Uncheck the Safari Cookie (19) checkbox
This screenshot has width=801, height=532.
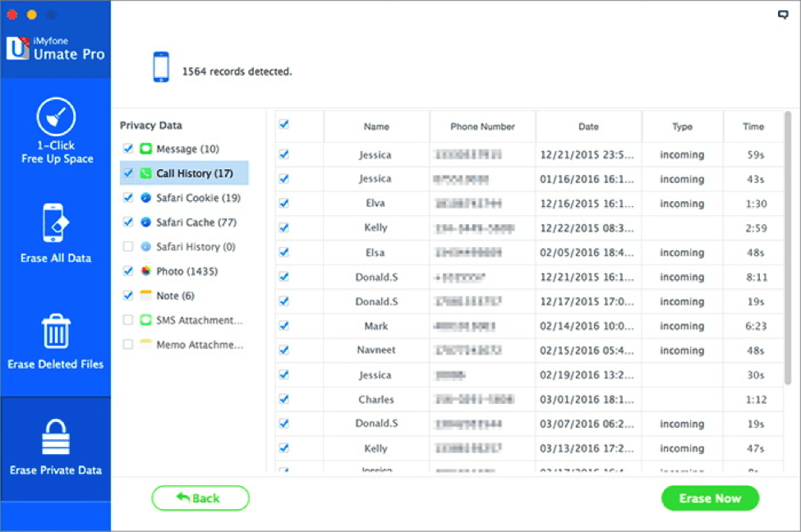(127, 198)
